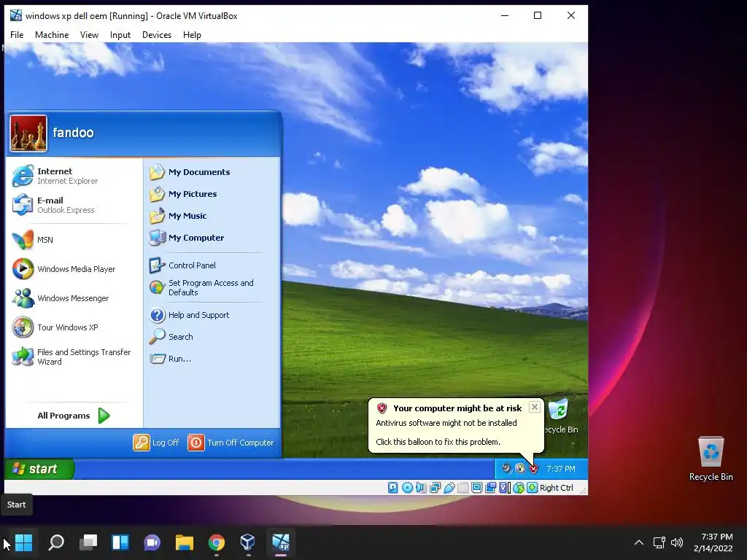Open VirtualBox Machine menu

click(52, 35)
